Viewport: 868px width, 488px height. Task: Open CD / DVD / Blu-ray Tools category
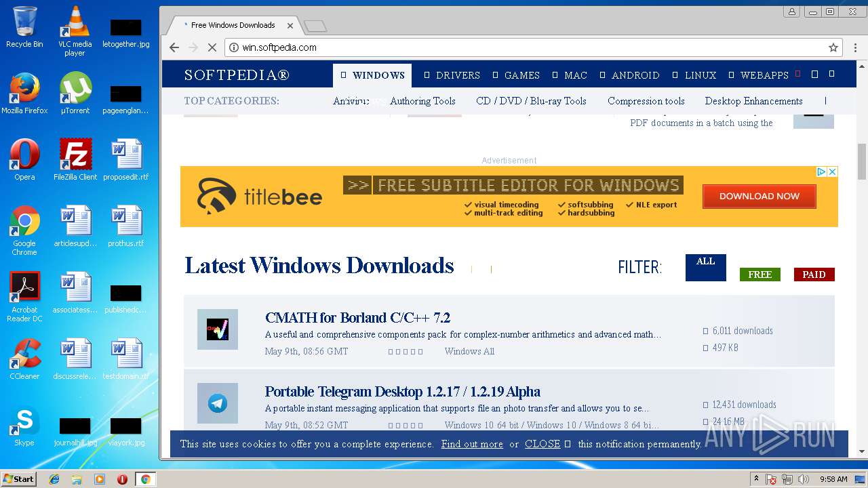(531, 101)
